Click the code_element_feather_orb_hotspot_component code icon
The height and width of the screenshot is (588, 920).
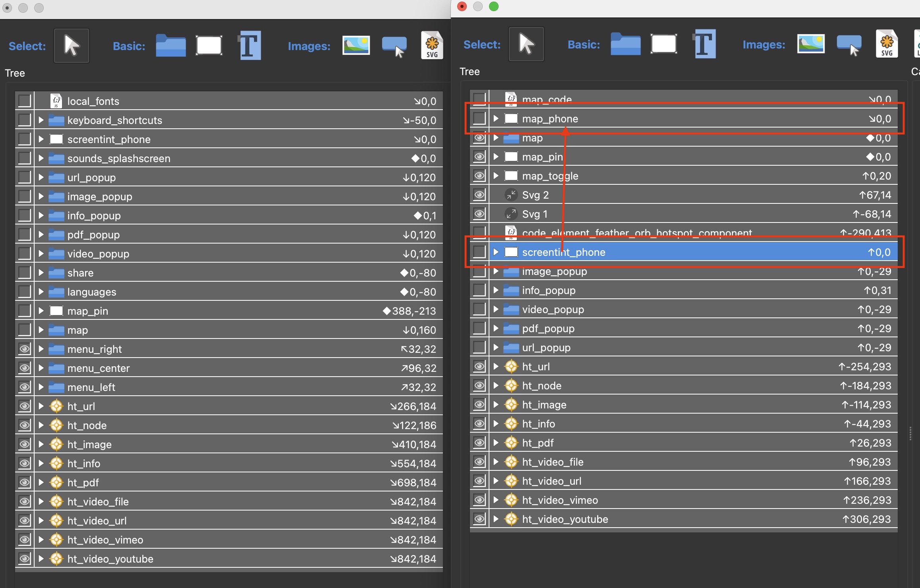click(511, 233)
